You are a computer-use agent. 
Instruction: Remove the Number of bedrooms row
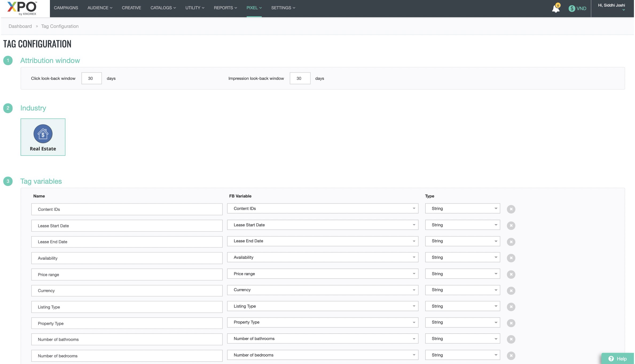(x=511, y=356)
